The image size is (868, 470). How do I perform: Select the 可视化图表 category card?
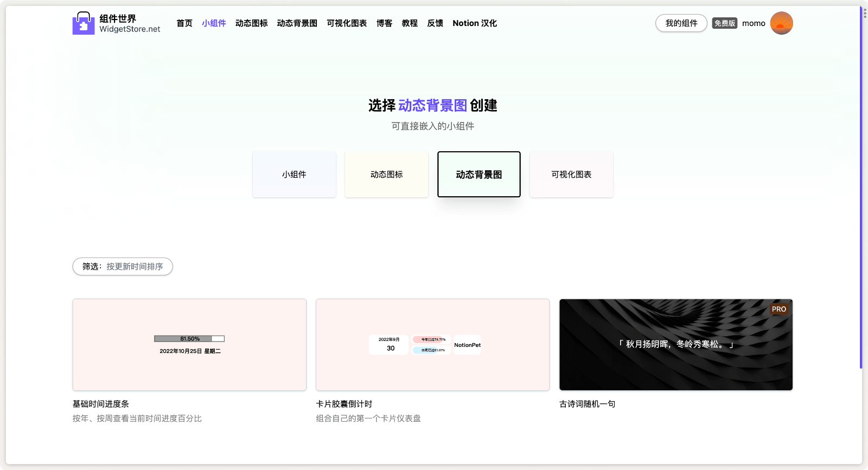(x=571, y=175)
